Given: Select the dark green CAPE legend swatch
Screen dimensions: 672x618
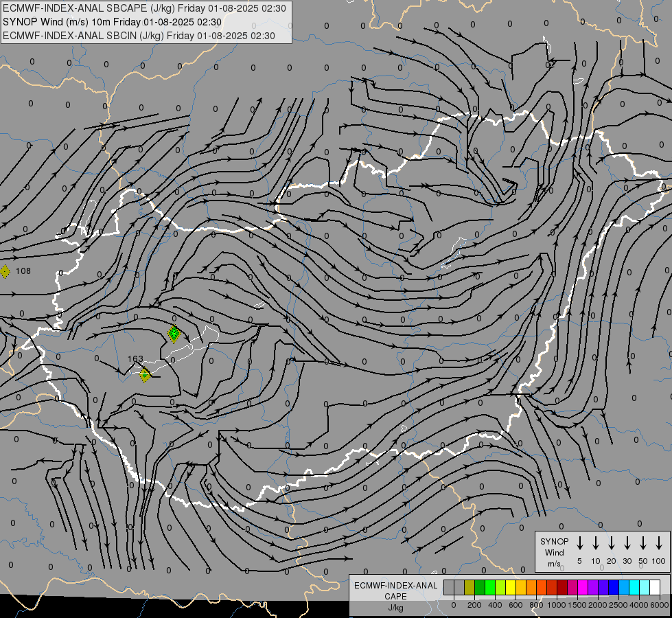Looking at the screenshot, I should pyautogui.click(x=480, y=588).
